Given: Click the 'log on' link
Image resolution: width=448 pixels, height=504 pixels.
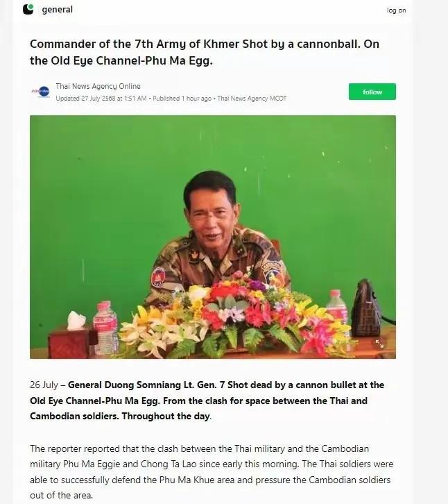Looking at the screenshot, I should (396, 10).
